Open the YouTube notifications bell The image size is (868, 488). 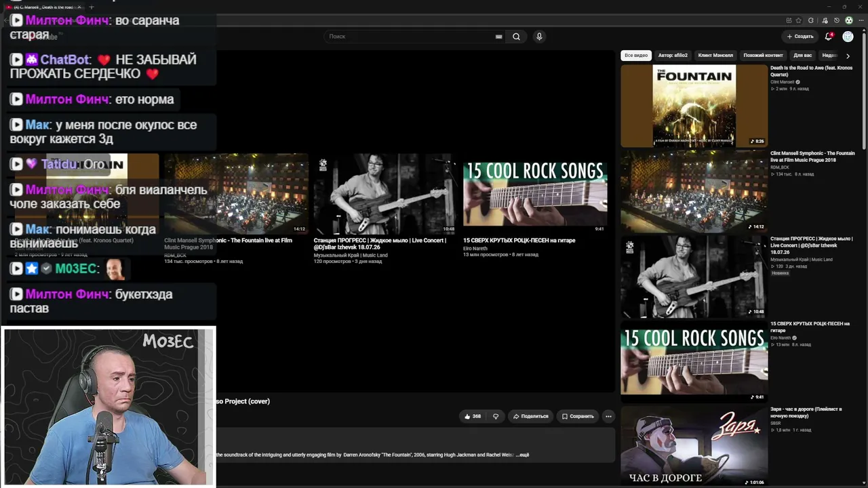828,37
